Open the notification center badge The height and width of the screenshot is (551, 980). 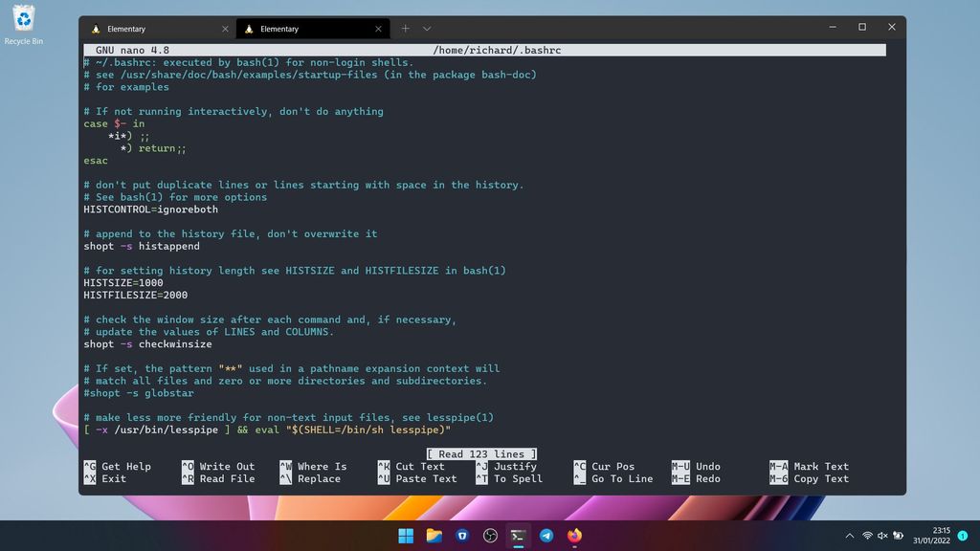[x=962, y=536]
